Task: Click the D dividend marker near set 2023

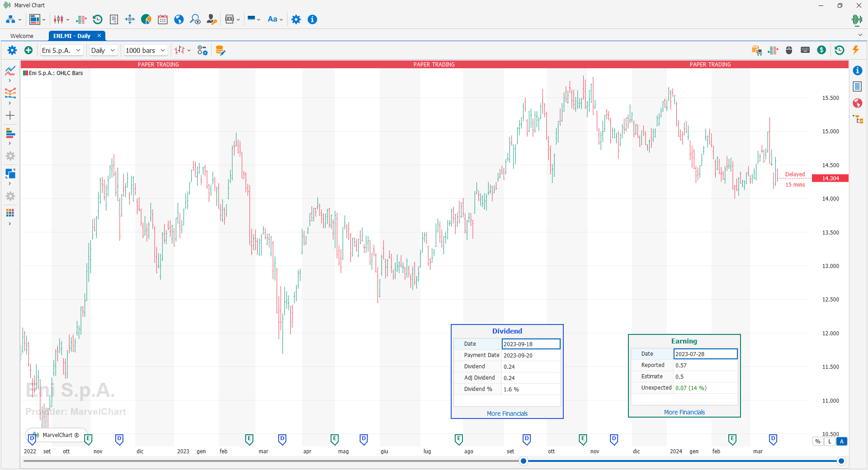Action: 527,439
